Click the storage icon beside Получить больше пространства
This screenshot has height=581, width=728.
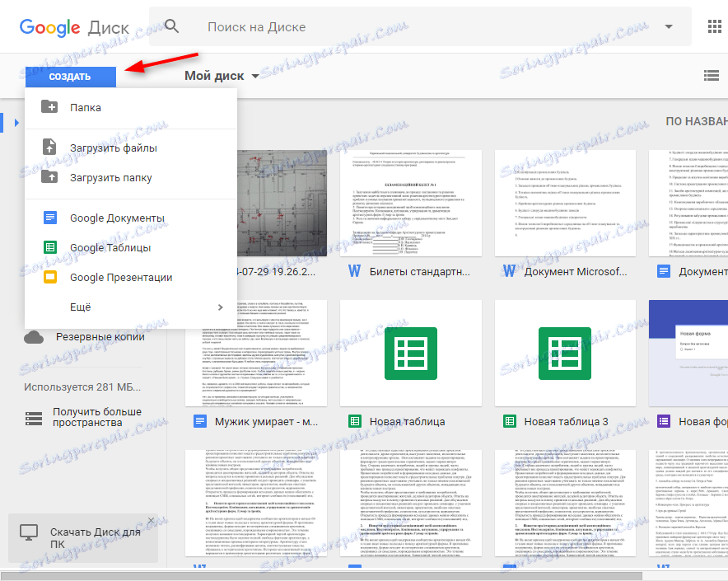pyautogui.click(x=34, y=419)
